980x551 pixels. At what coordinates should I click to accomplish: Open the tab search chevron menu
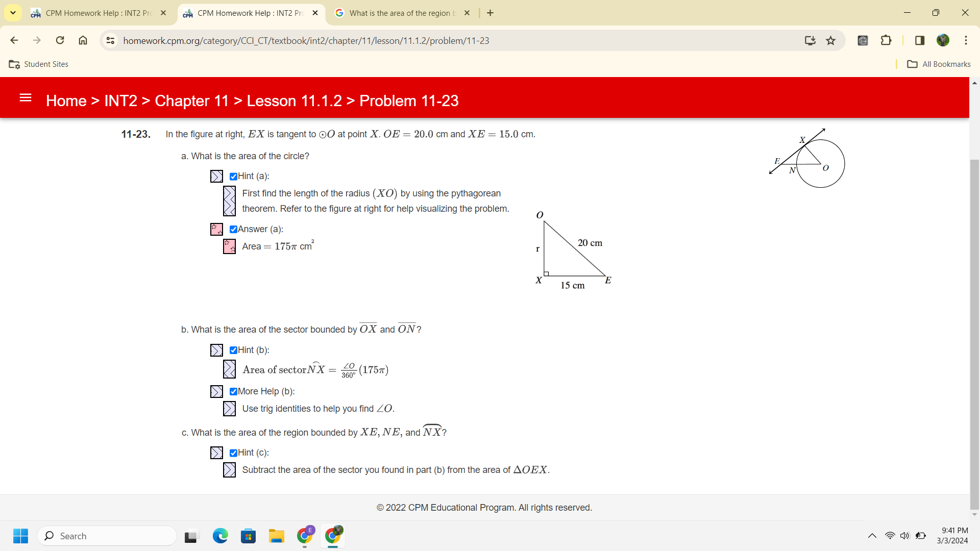point(13,13)
